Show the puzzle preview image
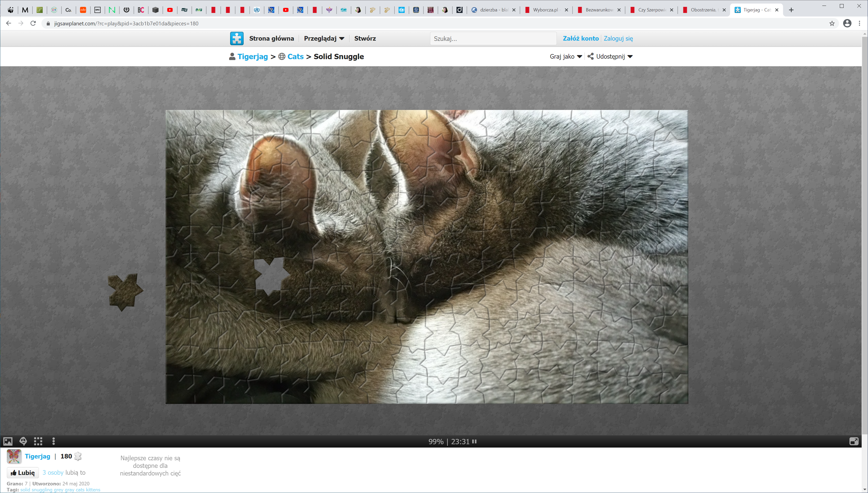This screenshot has height=493, width=868. (x=8, y=441)
